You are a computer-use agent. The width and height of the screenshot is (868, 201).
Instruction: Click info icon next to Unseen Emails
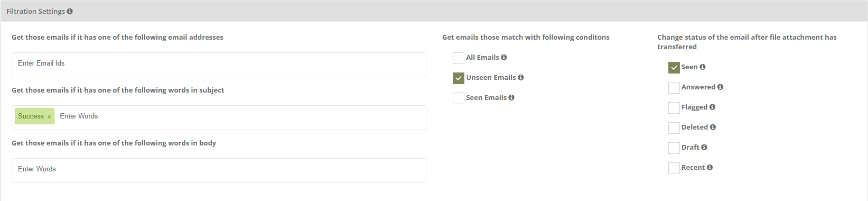[x=521, y=77]
